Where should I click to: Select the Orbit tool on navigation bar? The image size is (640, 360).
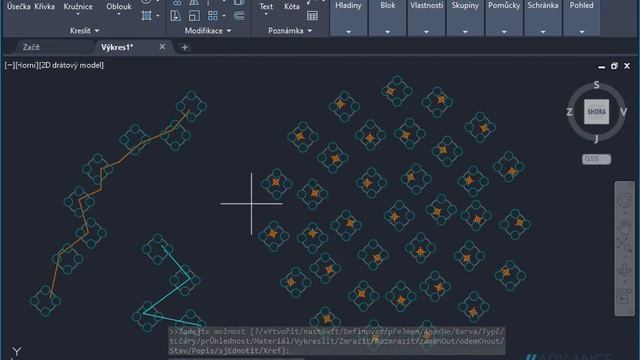click(x=624, y=270)
